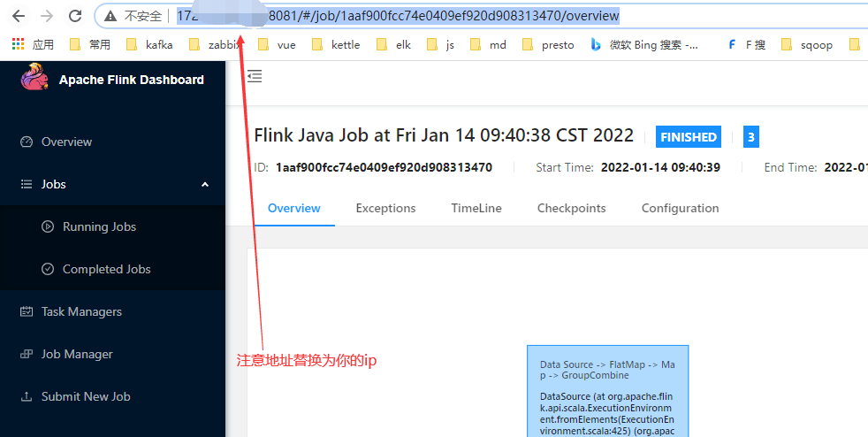This screenshot has height=437, width=868.
Task: Click the browser forward arrow
Action: (47, 16)
